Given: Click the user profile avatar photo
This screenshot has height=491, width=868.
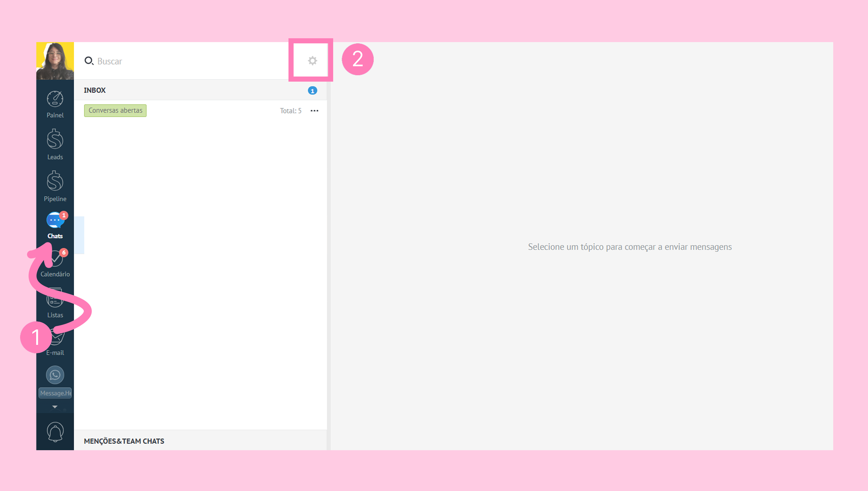Looking at the screenshot, I should (x=55, y=61).
